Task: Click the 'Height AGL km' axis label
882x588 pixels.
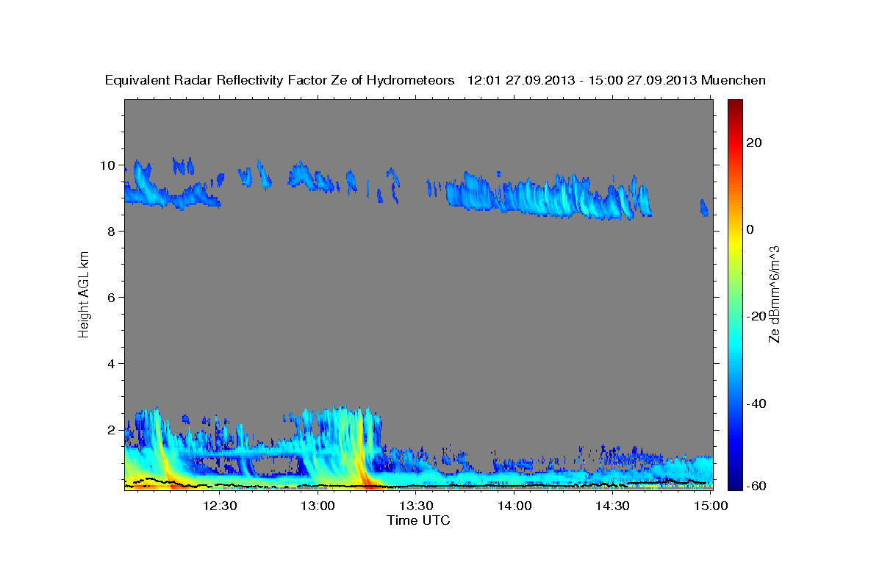Action: [x=85, y=294]
